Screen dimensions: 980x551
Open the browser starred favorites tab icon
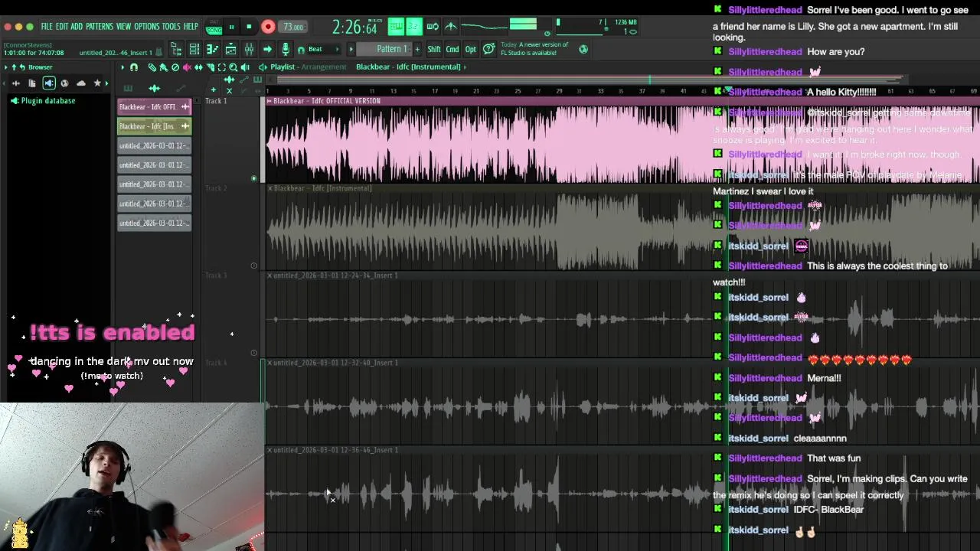pyautogui.click(x=97, y=83)
